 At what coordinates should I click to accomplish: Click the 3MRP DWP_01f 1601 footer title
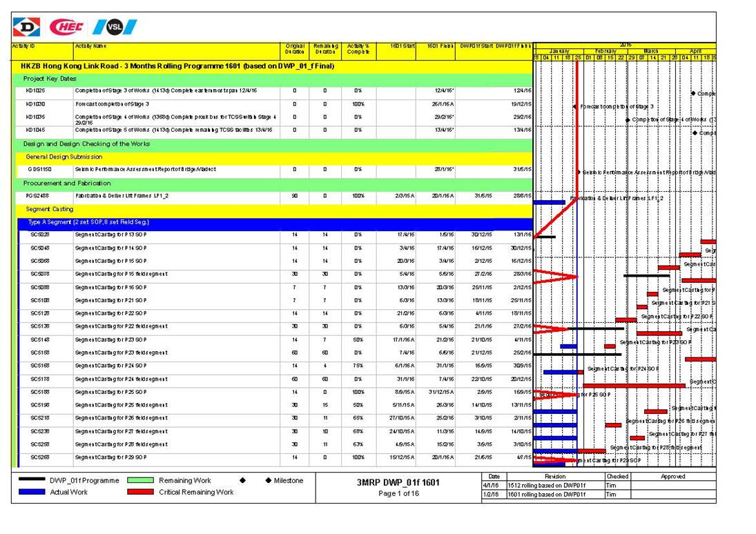398,482
